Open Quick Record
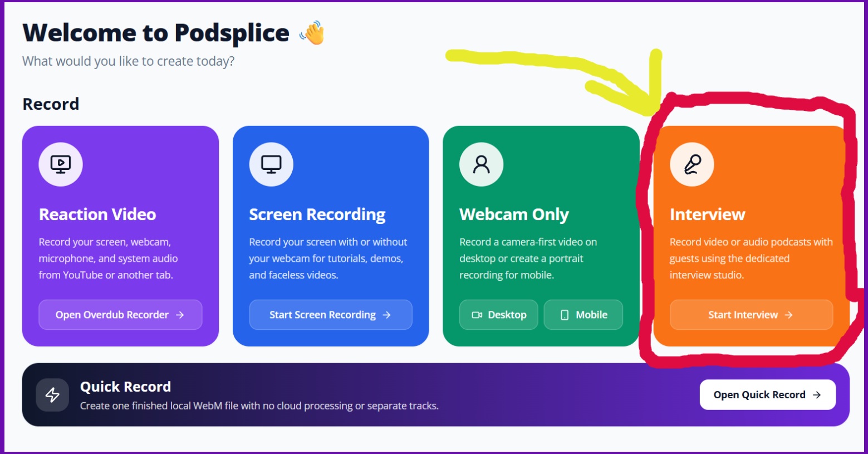 pos(768,395)
